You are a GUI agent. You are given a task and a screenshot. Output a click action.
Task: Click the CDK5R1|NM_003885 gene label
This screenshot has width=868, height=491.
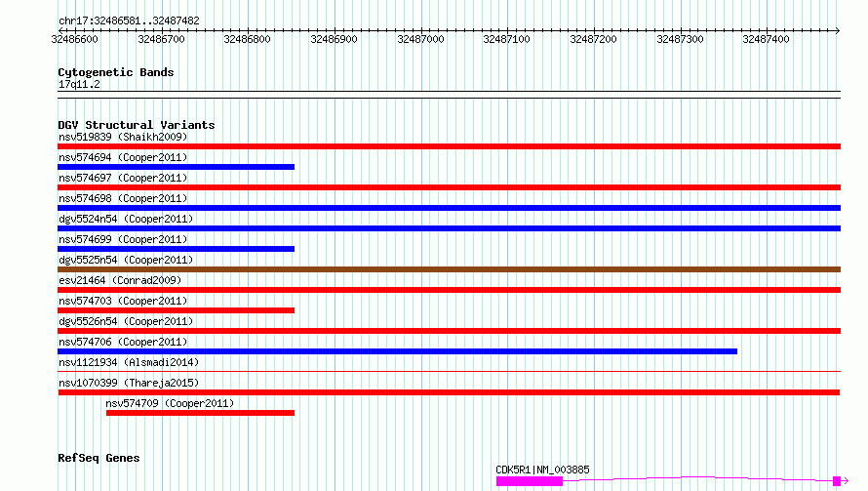[x=542, y=470]
